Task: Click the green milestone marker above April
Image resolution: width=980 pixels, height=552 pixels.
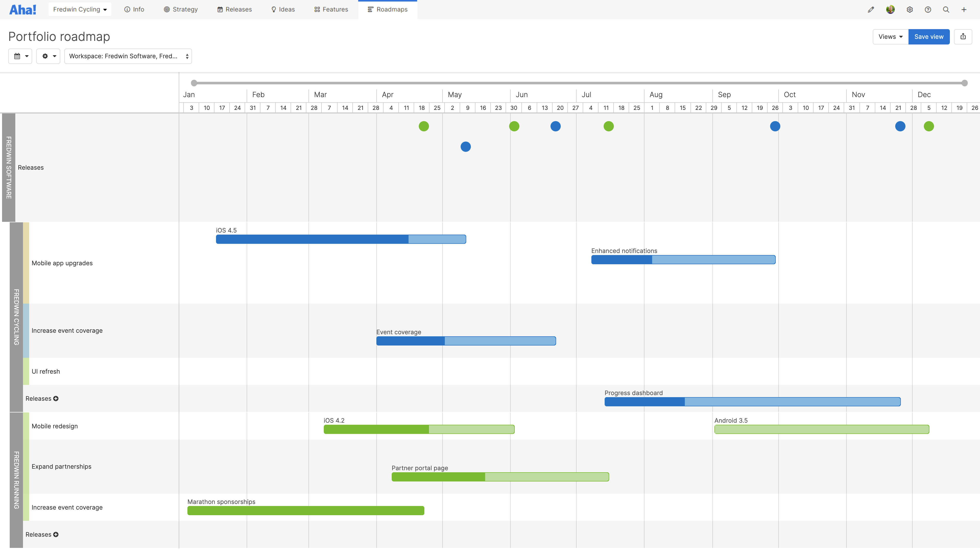Action: point(424,126)
